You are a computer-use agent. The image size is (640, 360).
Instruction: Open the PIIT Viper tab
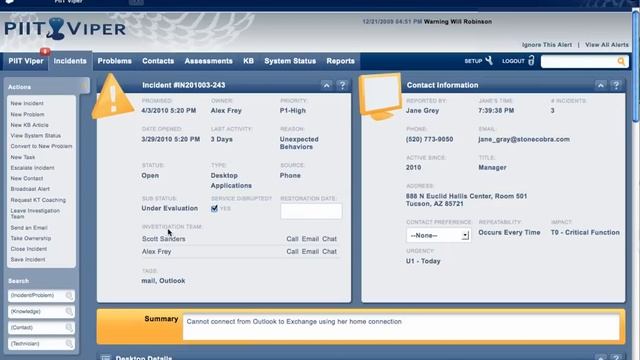tap(26, 61)
